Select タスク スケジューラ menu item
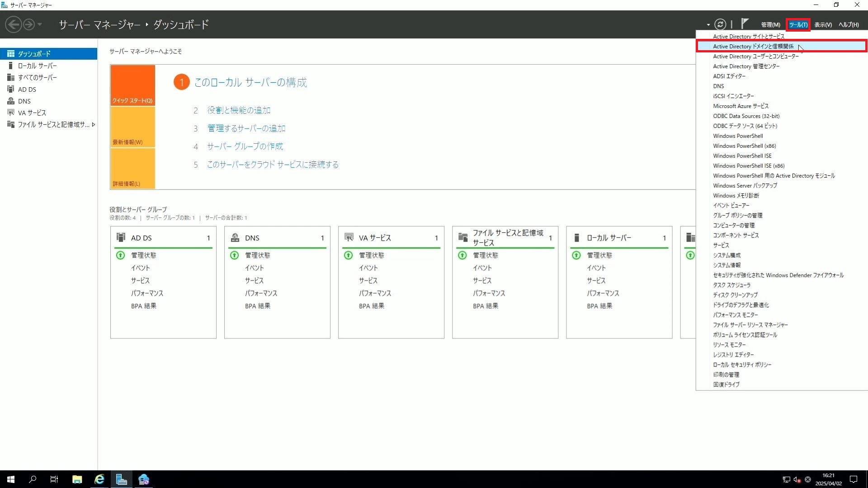 [782, 285]
